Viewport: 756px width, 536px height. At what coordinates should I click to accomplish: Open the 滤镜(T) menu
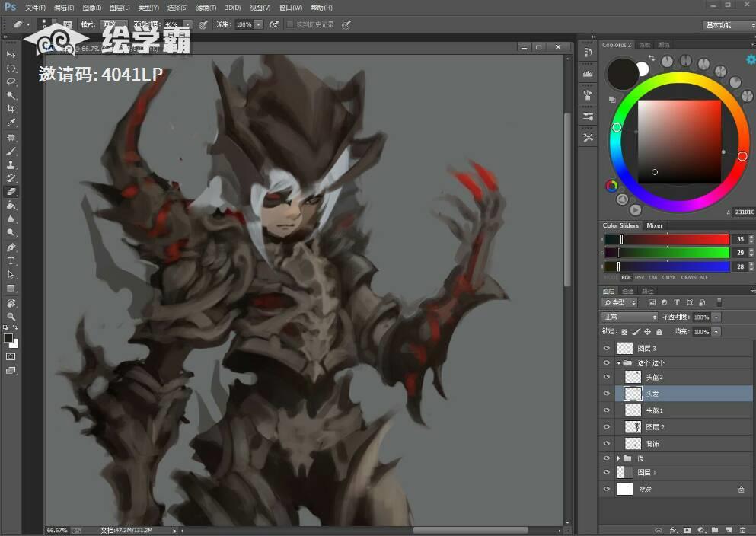205,8
